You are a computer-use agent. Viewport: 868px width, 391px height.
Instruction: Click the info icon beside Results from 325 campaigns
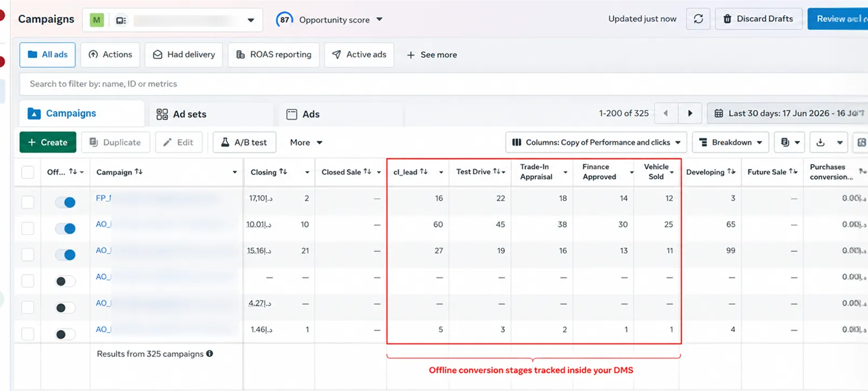tap(209, 354)
